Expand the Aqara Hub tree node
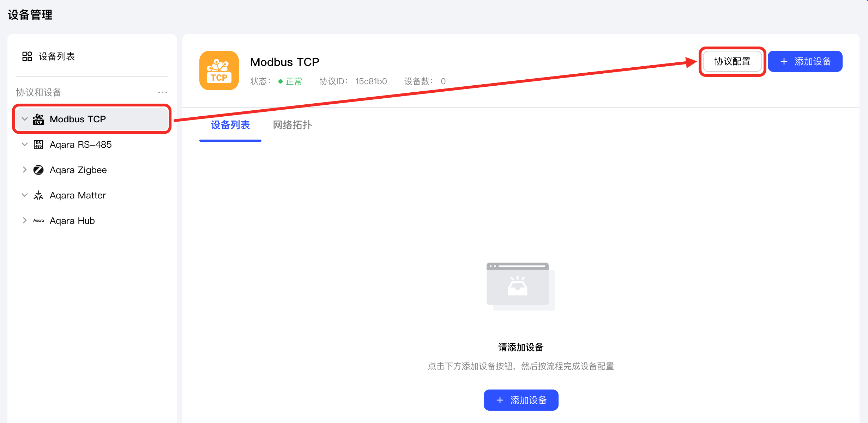This screenshot has height=423, width=868. click(25, 221)
